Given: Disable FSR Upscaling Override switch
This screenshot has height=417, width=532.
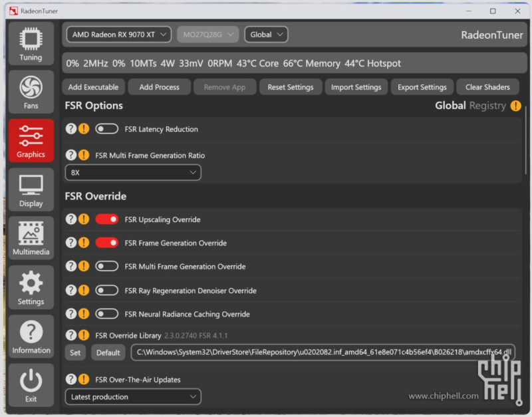Looking at the screenshot, I should (106, 219).
